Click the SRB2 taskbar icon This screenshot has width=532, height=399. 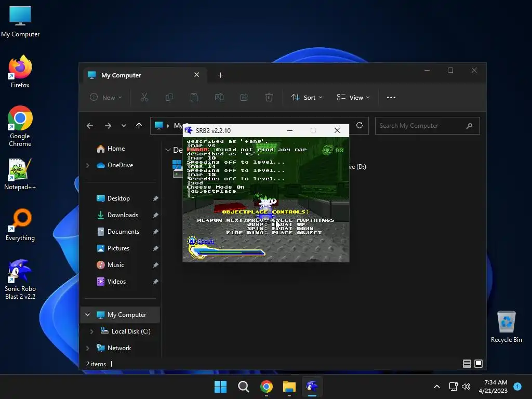point(312,387)
